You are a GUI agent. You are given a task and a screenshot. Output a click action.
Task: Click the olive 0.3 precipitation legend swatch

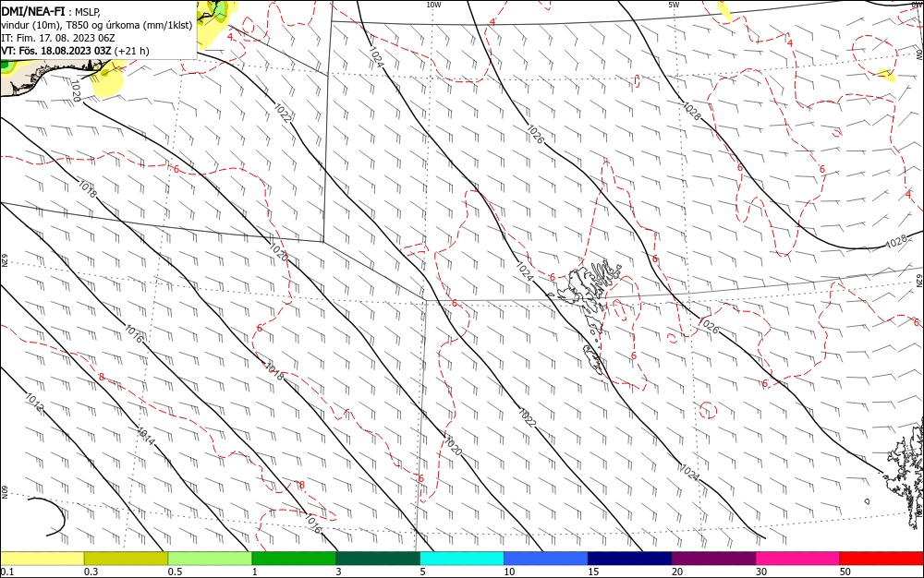126,559
